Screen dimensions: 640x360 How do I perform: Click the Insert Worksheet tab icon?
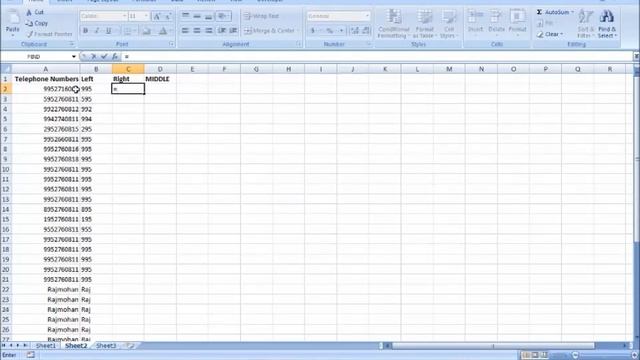[130, 346]
